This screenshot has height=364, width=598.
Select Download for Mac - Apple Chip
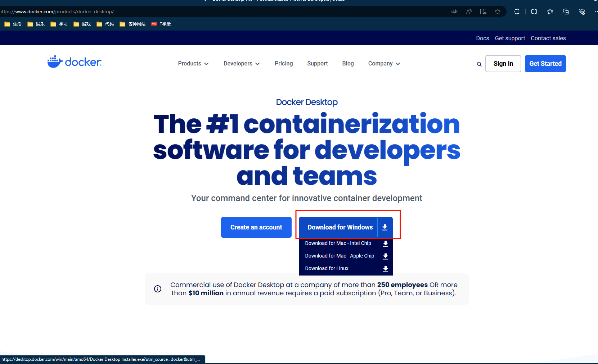click(340, 256)
